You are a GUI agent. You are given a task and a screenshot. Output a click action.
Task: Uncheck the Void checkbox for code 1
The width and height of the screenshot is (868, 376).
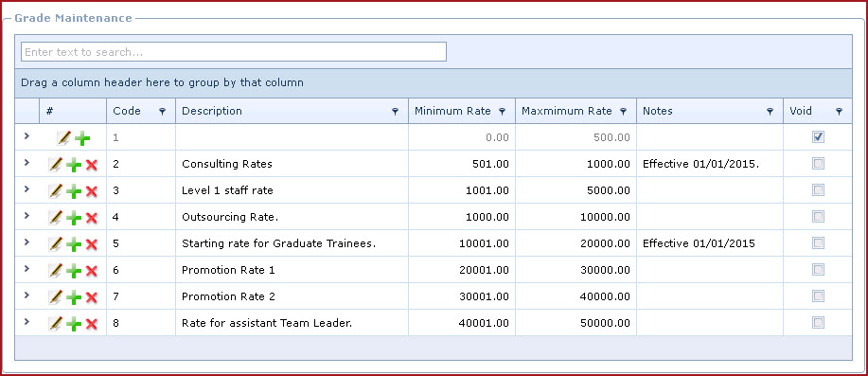point(818,136)
